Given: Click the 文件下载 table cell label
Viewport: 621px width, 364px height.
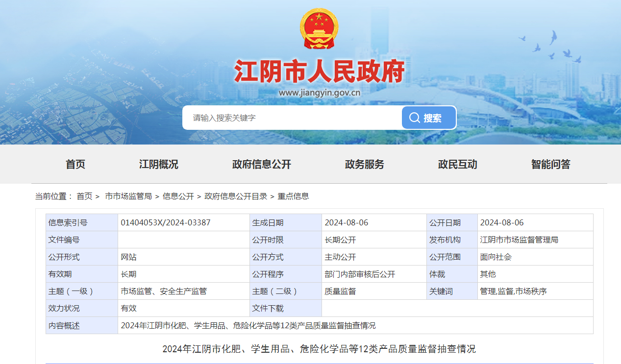Looking at the screenshot, I should 268,308.
